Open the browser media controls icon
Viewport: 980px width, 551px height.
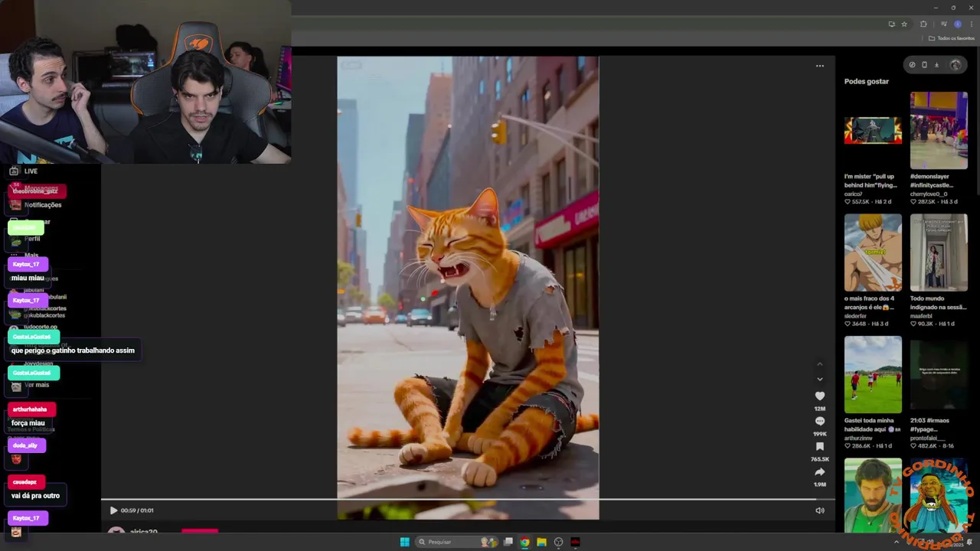pyautogui.click(x=943, y=24)
